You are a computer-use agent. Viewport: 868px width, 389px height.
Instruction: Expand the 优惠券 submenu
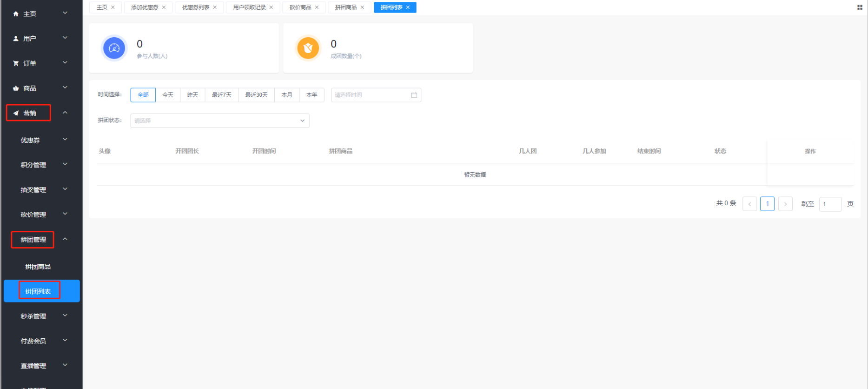click(x=42, y=140)
